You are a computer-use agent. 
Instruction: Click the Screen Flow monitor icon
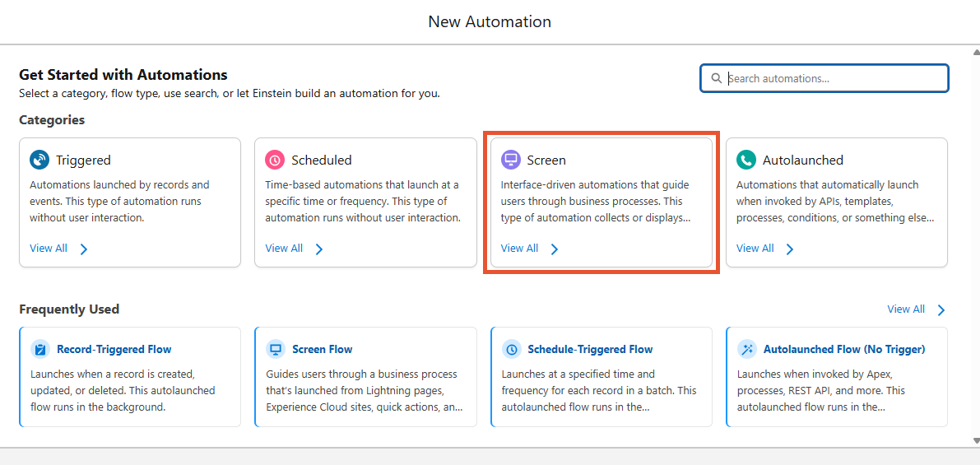pyautogui.click(x=276, y=350)
